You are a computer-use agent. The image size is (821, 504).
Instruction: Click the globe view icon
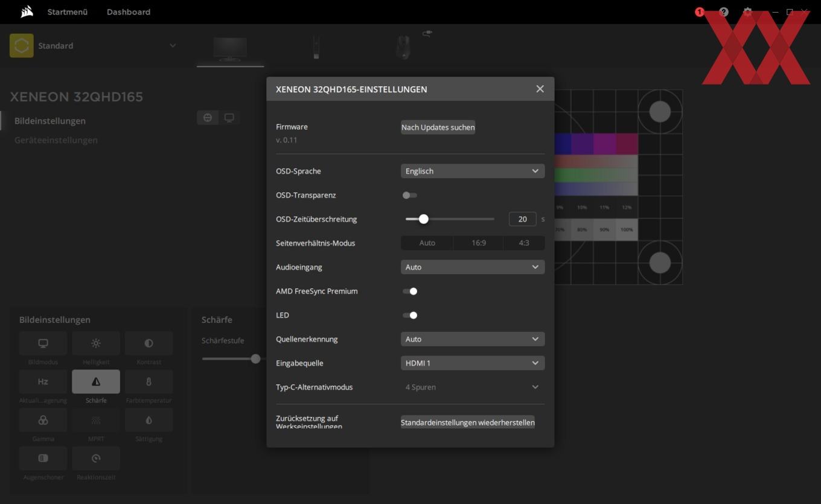208,118
